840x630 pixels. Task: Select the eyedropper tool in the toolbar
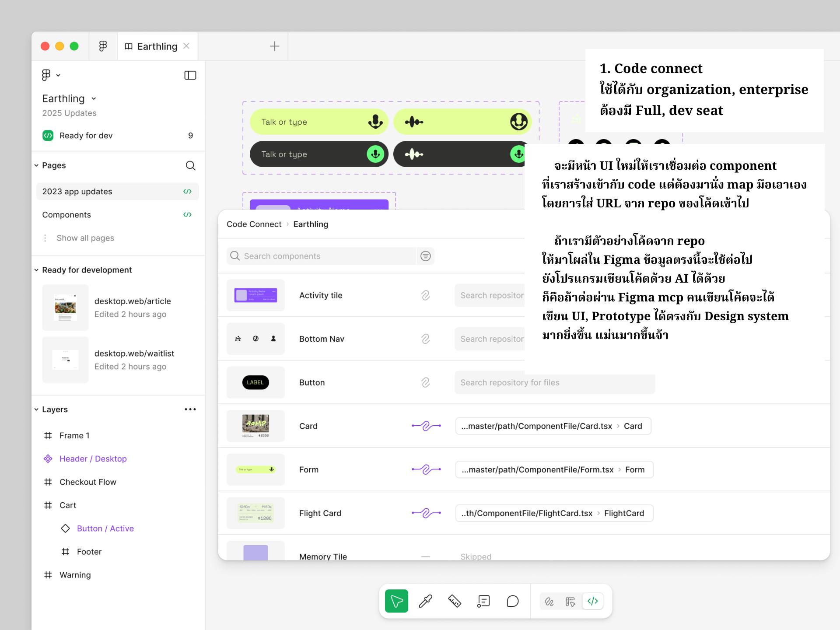click(x=426, y=601)
